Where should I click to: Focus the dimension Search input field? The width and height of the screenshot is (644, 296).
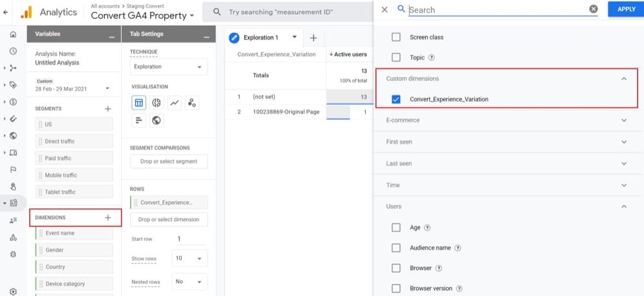click(496, 10)
